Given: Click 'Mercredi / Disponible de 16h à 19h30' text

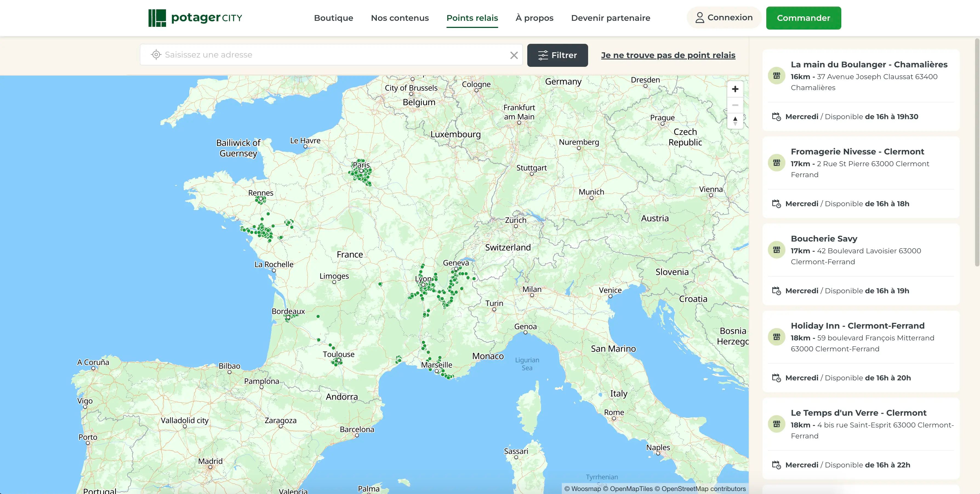Looking at the screenshot, I should (x=851, y=117).
